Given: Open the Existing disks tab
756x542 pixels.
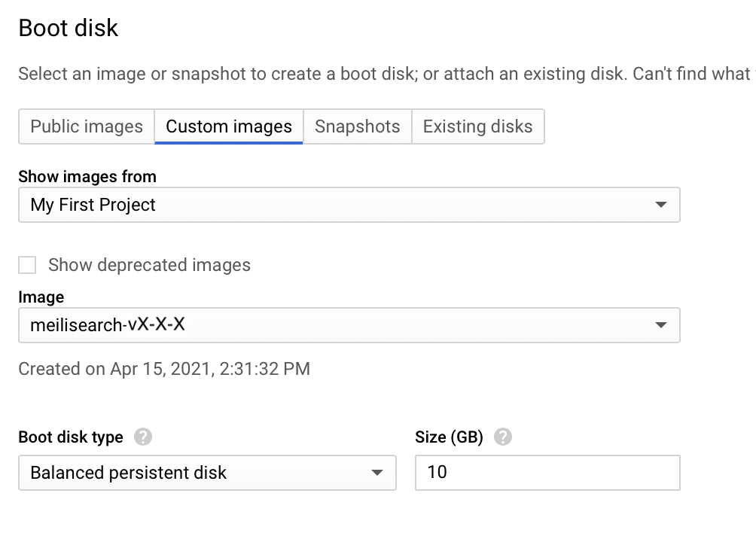Looking at the screenshot, I should [x=478, y=126].
